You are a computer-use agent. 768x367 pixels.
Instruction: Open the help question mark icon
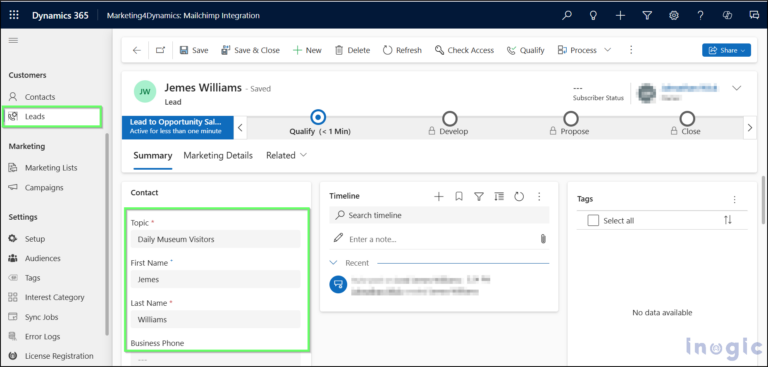(701, 15)
